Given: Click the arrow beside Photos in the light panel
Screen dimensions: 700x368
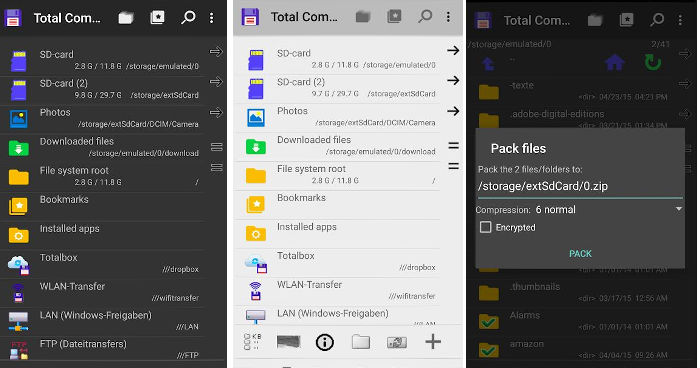Looking at the screenshot, I should [x=453, y=111].
